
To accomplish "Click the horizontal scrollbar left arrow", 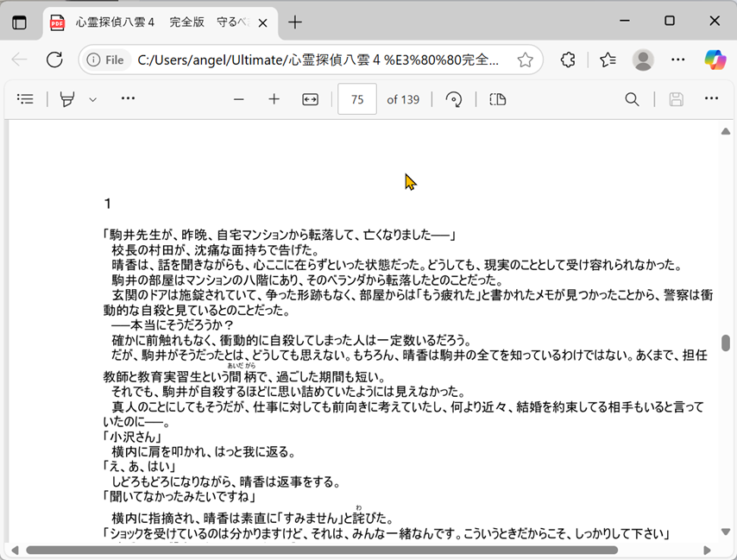I will [15, 551].
